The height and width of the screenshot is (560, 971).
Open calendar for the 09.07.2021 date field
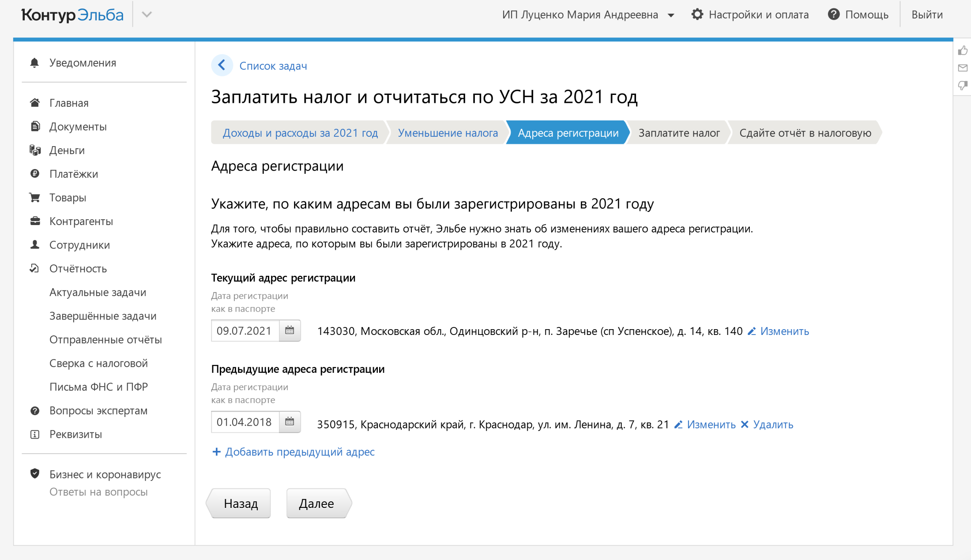(x=290, y=331)
